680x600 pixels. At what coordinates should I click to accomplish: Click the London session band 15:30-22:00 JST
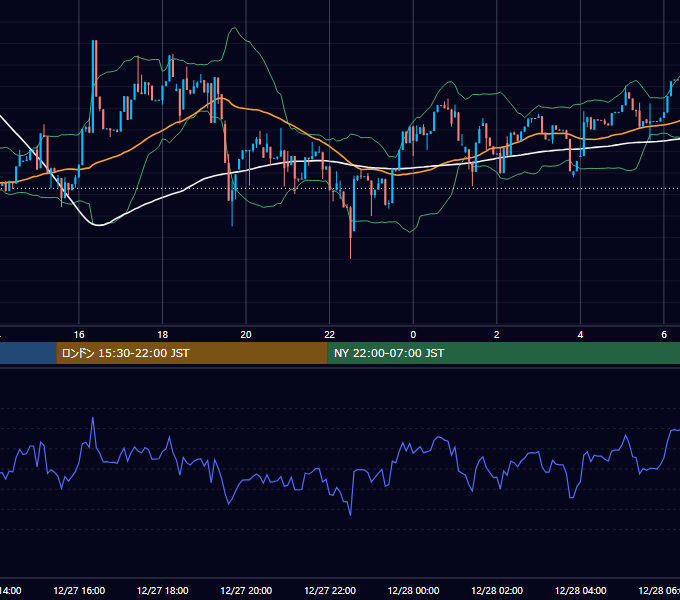click(x=192, y=353)
